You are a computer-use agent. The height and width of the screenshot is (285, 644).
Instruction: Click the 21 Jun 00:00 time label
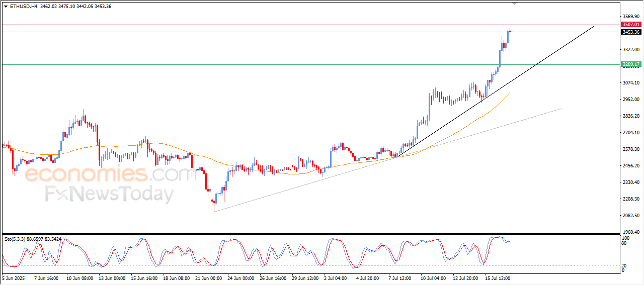pyautogui.click(x=208, y=277)
